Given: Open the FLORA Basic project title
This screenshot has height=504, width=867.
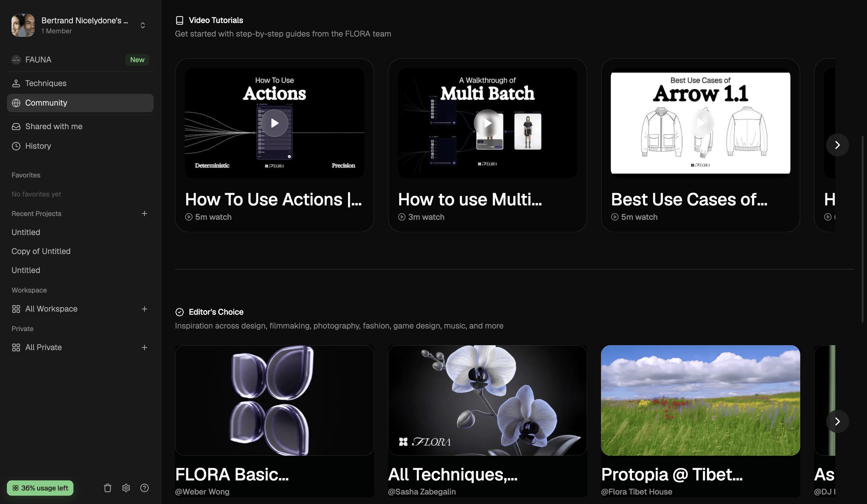Looking at the screenshot, I should tap(232, 474).
